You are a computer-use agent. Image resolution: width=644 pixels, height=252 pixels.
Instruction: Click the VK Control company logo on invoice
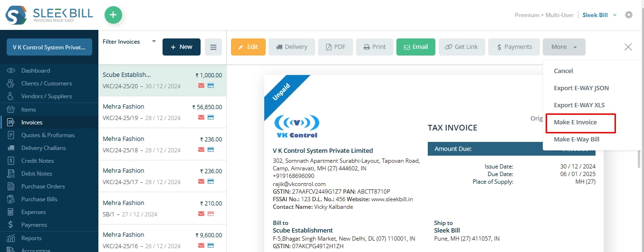[297, 127]
